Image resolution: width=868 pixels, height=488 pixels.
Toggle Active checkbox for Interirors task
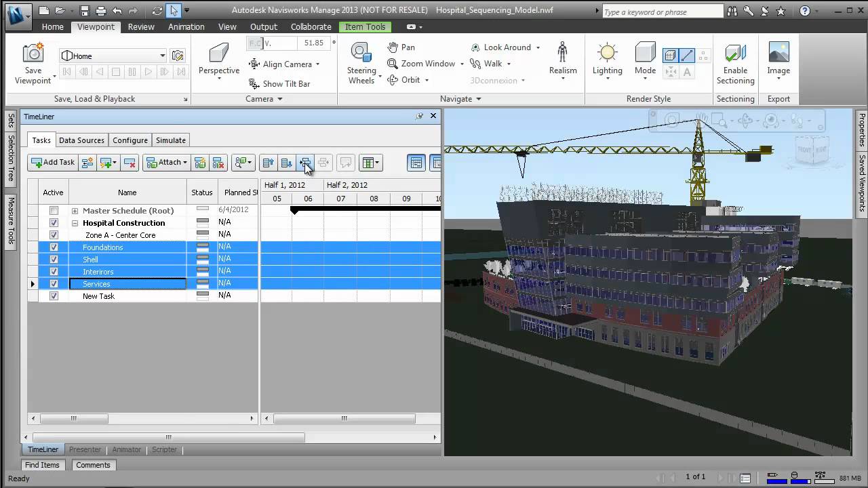(x=54, y=272)
